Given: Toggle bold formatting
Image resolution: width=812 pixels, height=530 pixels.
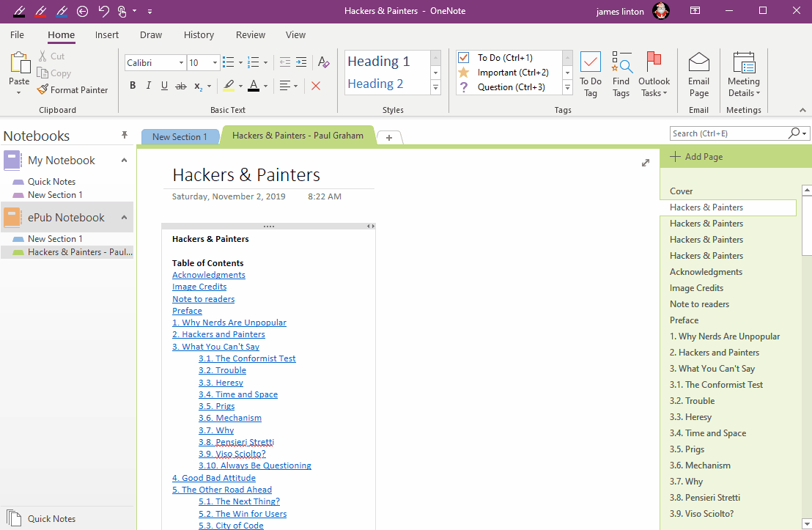Looking at the screenshot, I should (x=133, y=86).
